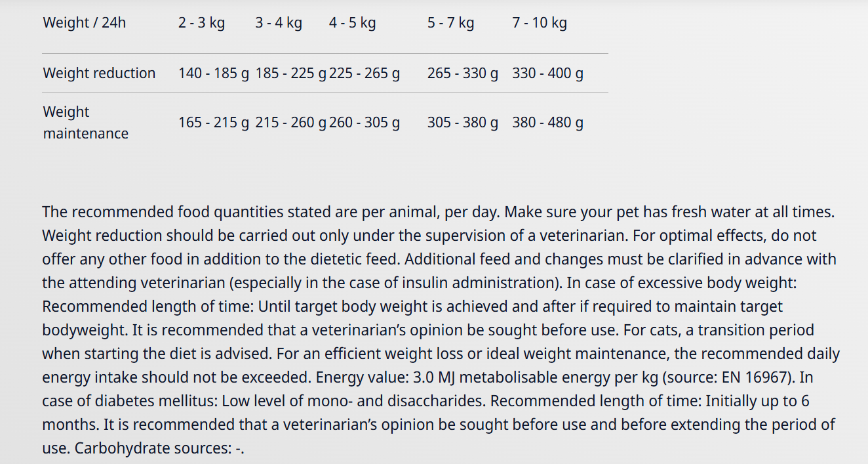Viewport: 868px width, 464px height.
Task: Select the '5 - 7 kg' column header
Action: [451, 23]
